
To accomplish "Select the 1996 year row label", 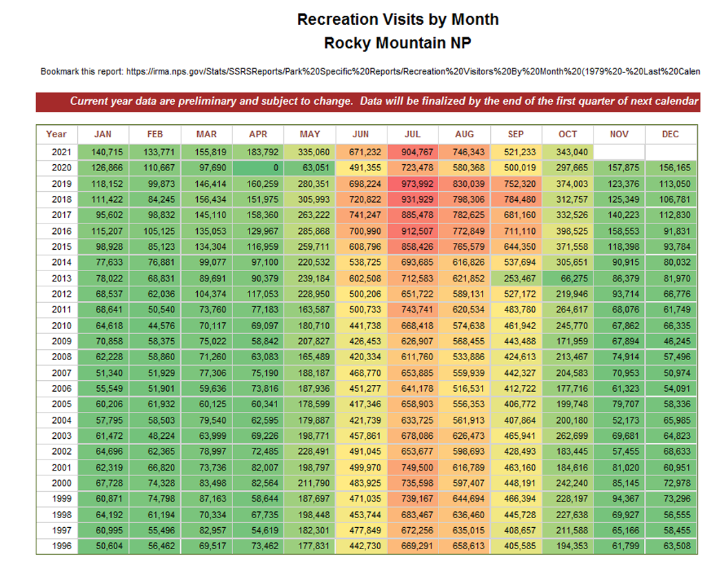I will [57, 546].
